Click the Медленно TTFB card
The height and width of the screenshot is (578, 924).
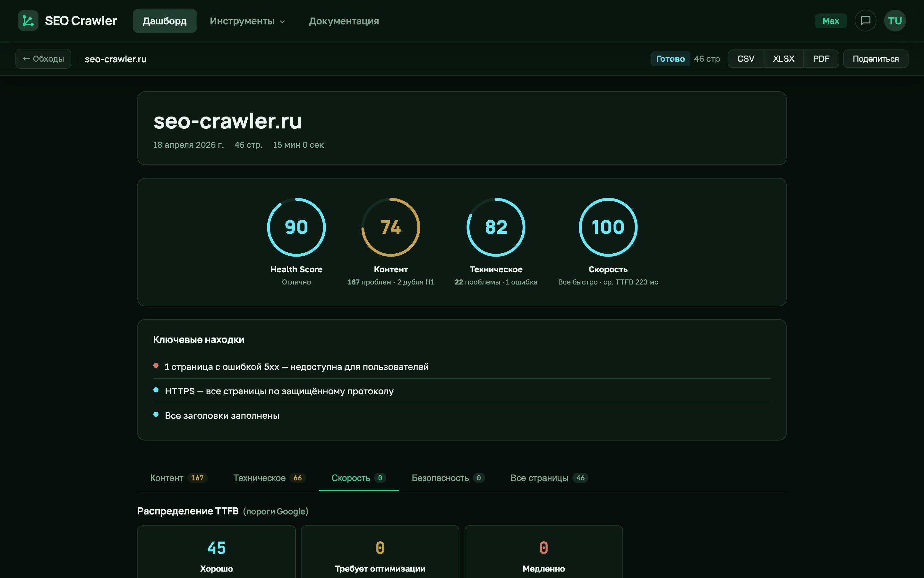543,552
